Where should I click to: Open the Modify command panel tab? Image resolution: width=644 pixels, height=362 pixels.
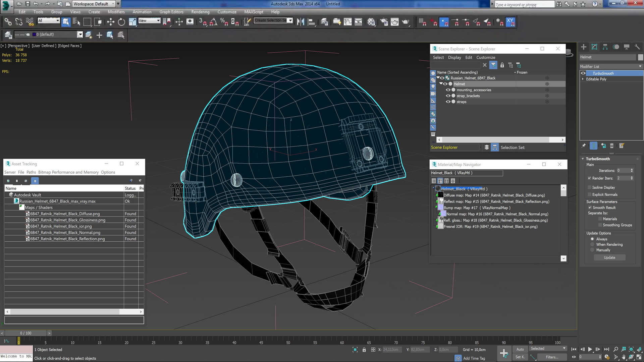(594, 47)
